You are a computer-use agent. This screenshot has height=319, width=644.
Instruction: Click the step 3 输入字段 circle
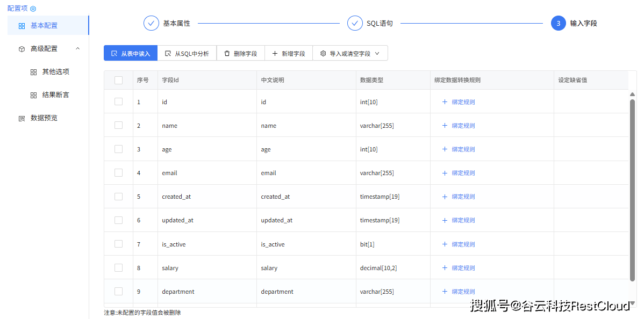[x=558, y=23]
